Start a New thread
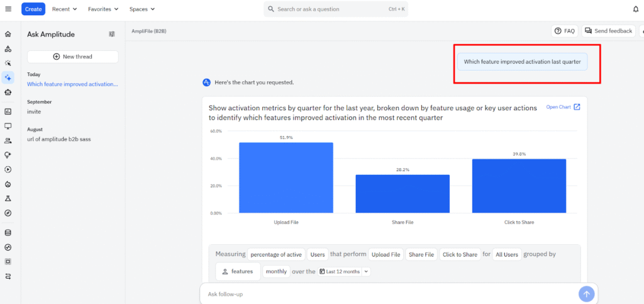This screenshot has width=644, height=304. coord(73,57)
